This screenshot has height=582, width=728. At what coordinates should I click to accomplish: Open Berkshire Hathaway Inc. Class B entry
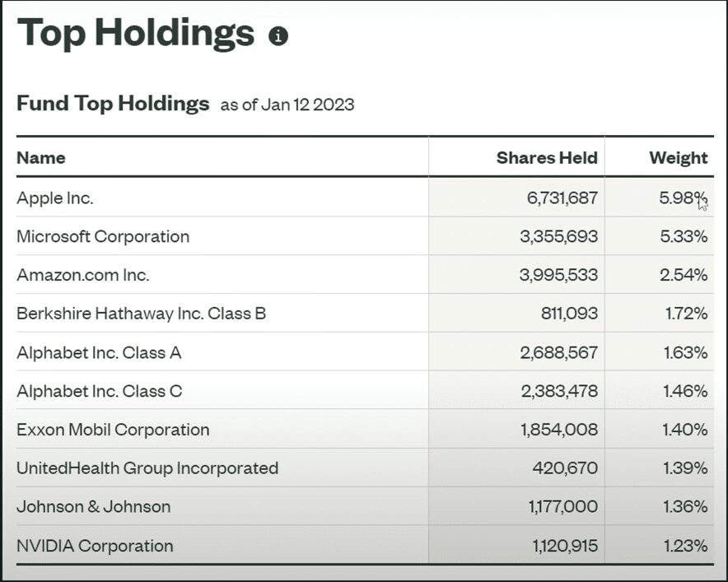(x=141, y=314)
